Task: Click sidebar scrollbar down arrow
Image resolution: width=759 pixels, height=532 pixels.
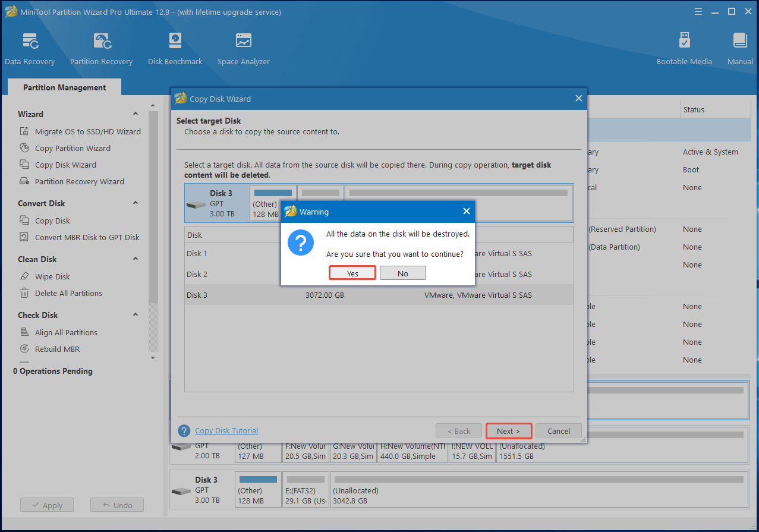Action: (153, 358)
